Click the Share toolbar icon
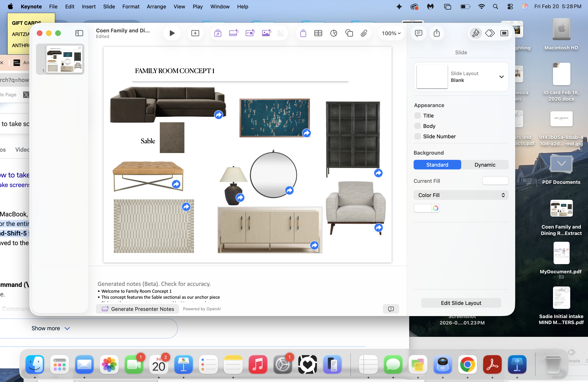 pyautogui.click(x=437, y=33)
